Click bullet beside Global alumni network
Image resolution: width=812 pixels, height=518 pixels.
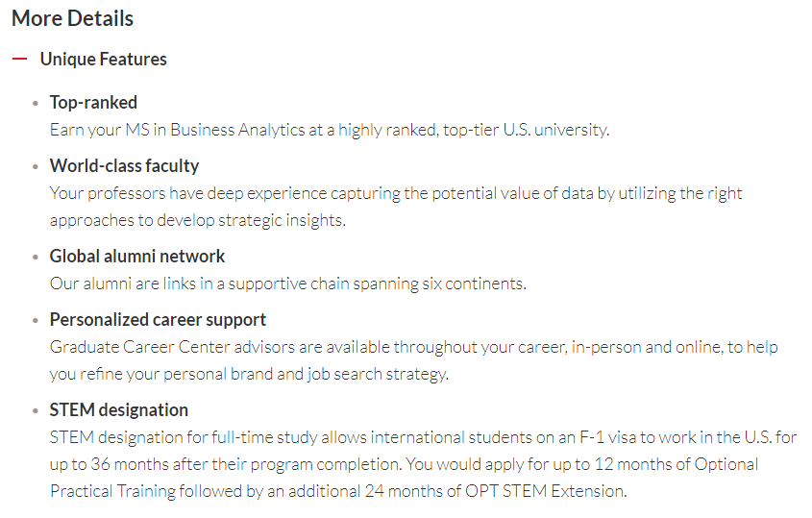[36, 257]
